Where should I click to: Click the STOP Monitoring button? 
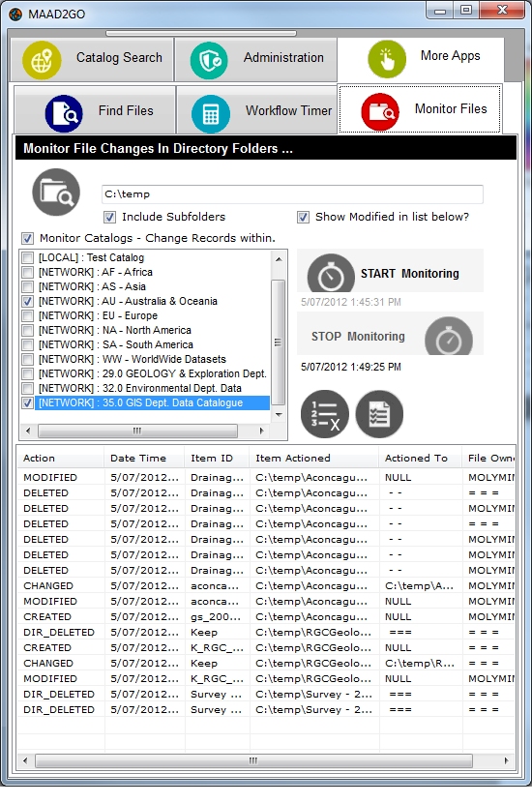point(390,334)
